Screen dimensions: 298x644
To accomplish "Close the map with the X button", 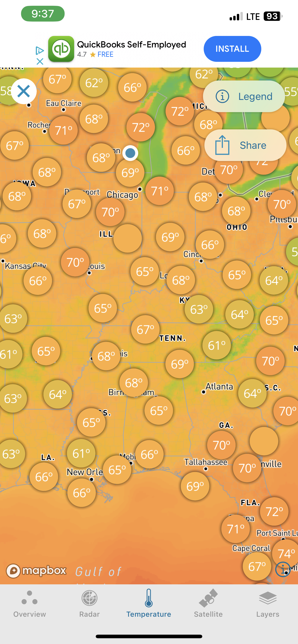I will (24, 91).
